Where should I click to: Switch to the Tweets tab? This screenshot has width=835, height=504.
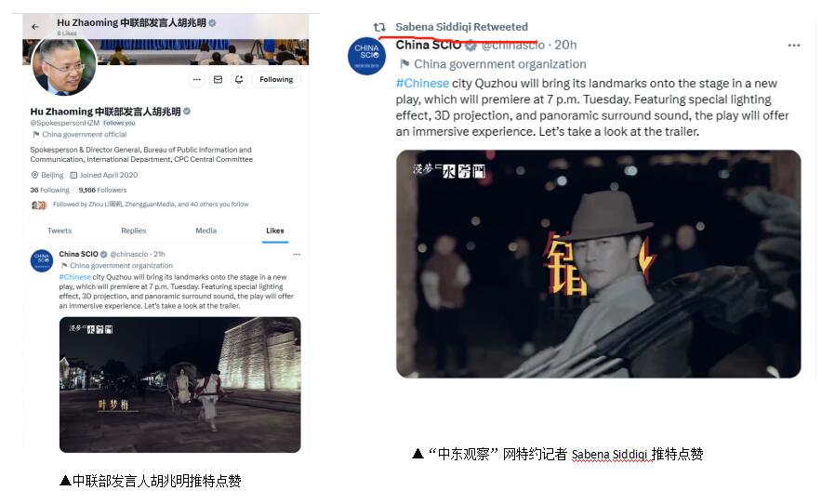(60, 231)
